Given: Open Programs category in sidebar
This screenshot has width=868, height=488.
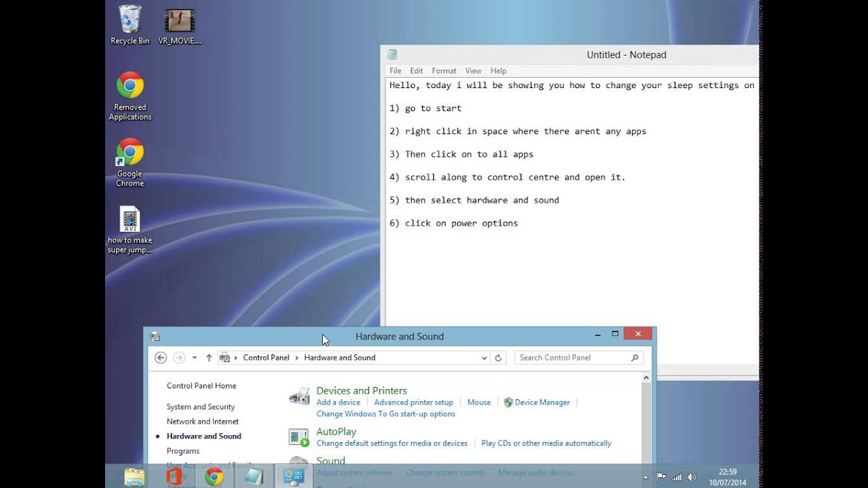Looking at the screenshot, I should 183,451.
